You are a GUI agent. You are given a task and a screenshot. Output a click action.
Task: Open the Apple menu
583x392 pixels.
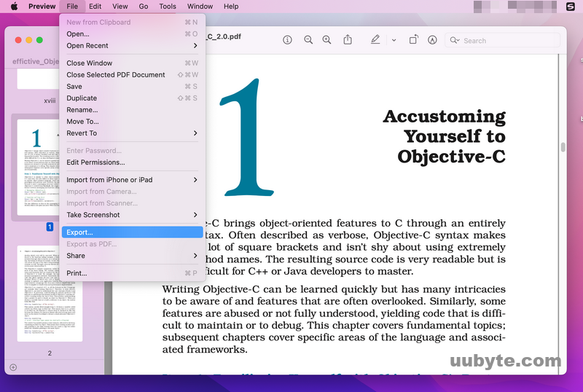14,7
